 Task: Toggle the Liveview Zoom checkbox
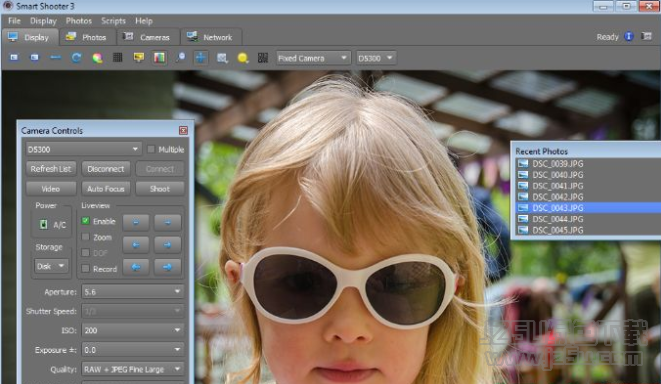point(86,237)
